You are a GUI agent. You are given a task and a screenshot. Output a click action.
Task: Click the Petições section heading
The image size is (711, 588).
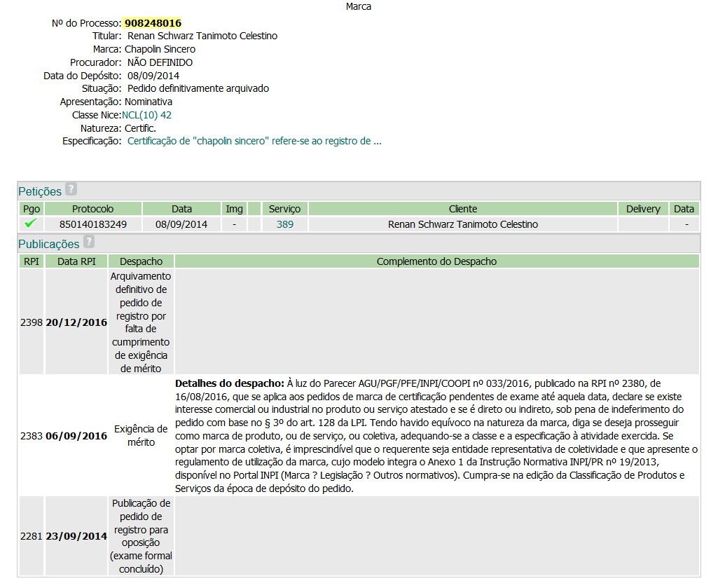pos(40,191)
